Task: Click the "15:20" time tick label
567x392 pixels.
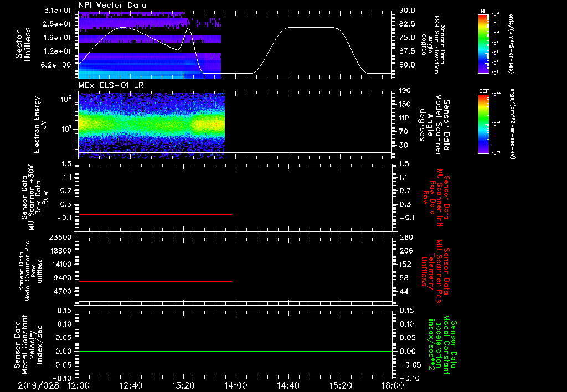Action: [x=341, y=385]
